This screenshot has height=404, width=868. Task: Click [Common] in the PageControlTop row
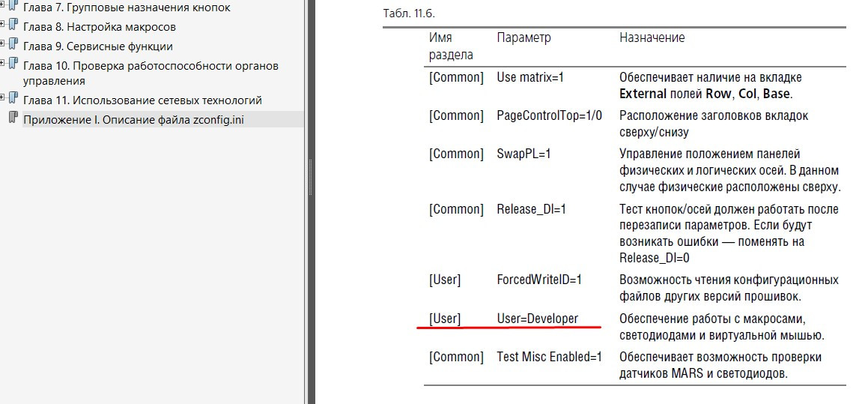pos(456,116)
